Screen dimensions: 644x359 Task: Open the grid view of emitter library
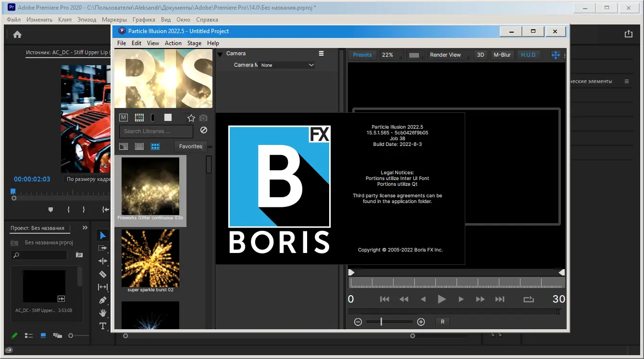[x=155, y=146]
